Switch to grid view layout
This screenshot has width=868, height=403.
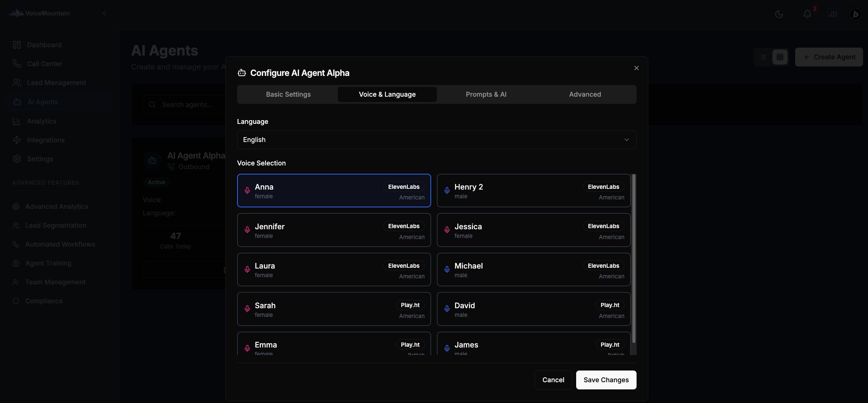click(780, 57)
